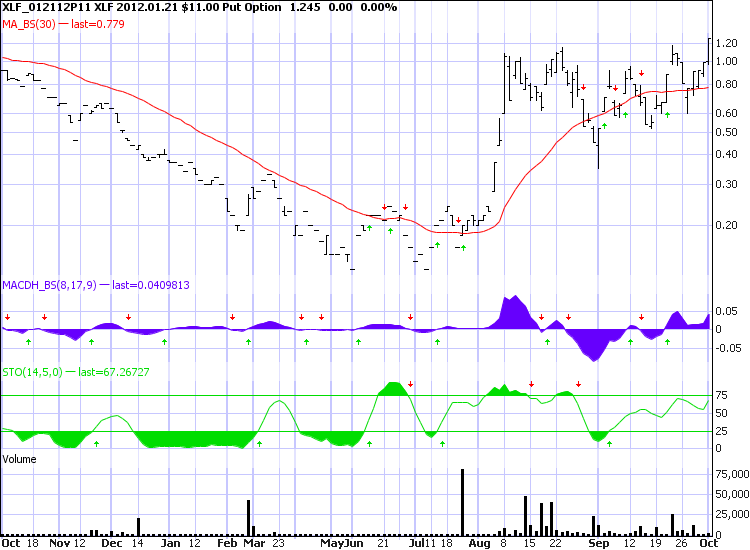Click the 1.20 price axis label
Viewport: 750px width, 550px height.
726,43
